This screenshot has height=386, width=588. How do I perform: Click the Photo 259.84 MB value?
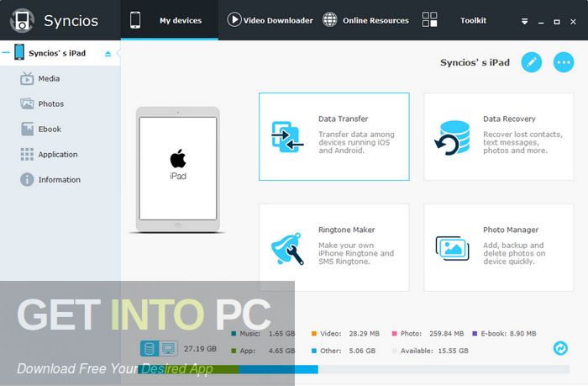[x=447, y=333]
